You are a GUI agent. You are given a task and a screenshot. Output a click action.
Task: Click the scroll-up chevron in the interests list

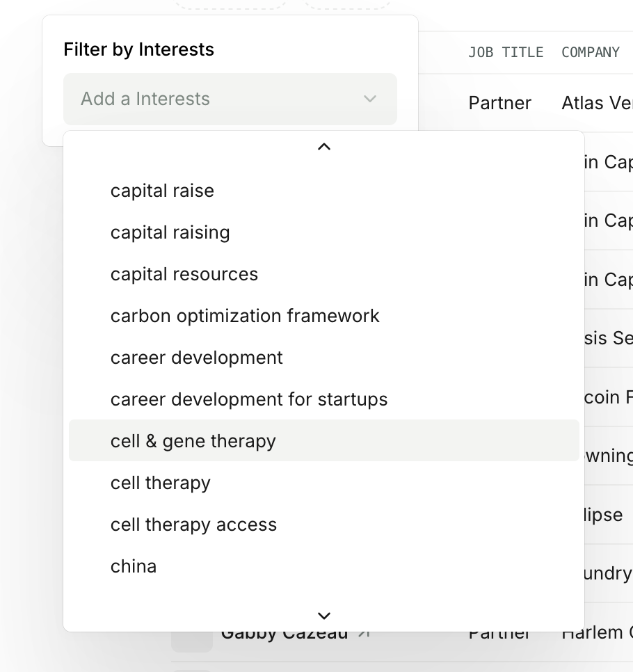[324, 147]
